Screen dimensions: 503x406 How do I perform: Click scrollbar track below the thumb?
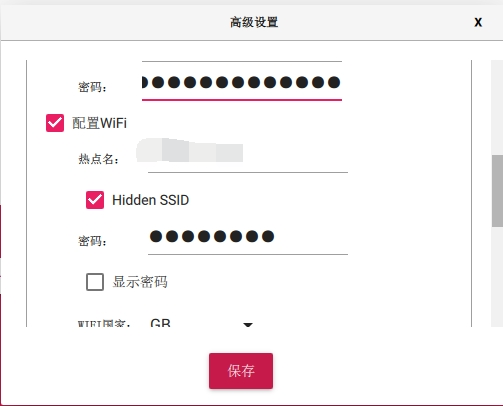coord(497,277)
